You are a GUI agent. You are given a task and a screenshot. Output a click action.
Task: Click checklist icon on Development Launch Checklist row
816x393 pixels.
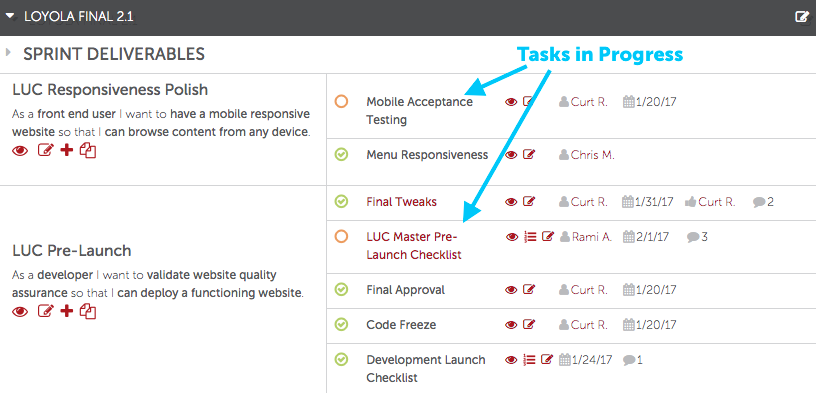click(x=529, y=359)
